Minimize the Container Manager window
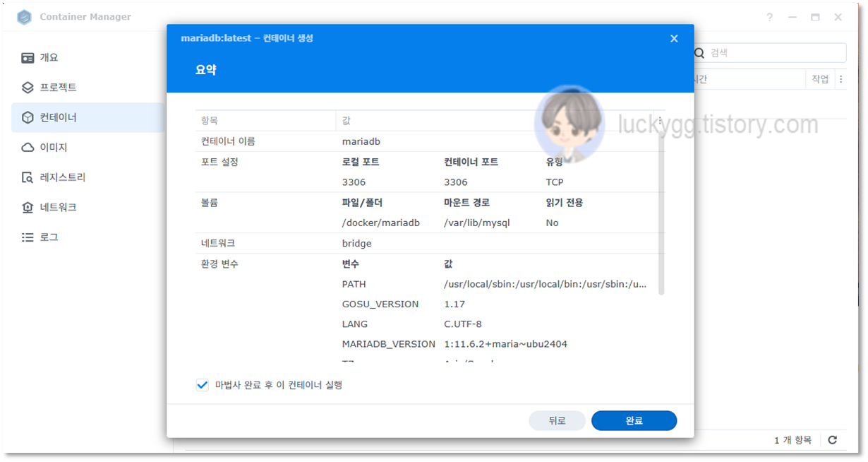This screenshot has height=462, width=868. [x=792, y=17]
